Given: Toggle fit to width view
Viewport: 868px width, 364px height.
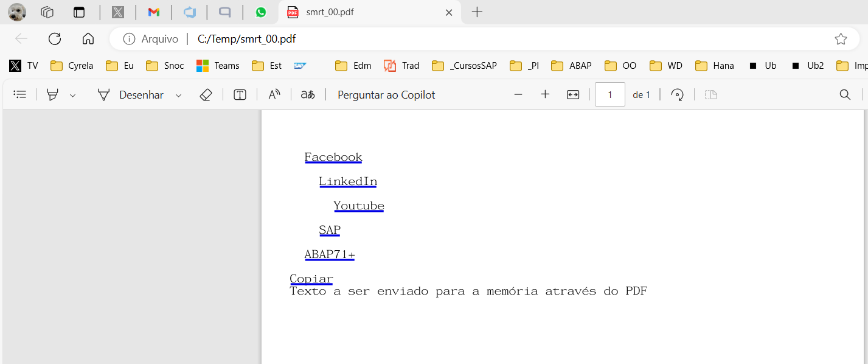Looking at the screenshot, I should coord(573,95).
